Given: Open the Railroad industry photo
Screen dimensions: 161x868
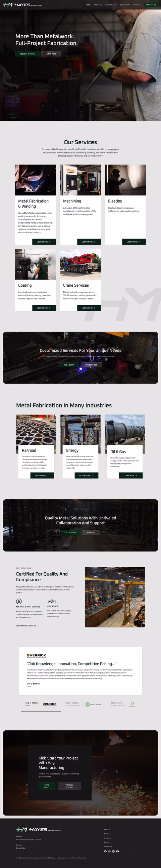Looking at the screenshot, I should [x=36, y=430].
